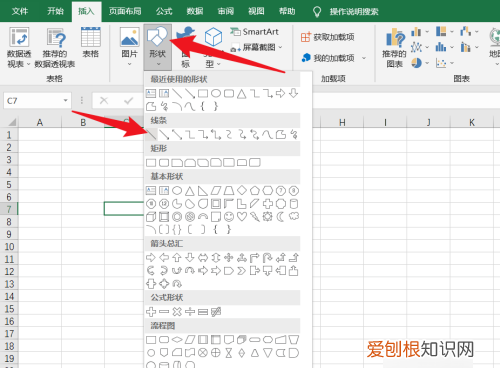Choose chevron arrow shape in 箭头总汇
500x368 pixels.
[242, 270]
